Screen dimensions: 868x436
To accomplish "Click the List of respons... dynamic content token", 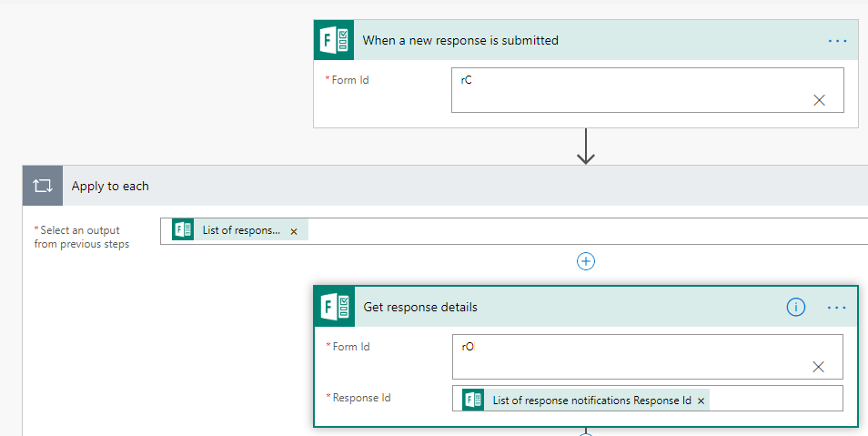I will tap(240, 230).
